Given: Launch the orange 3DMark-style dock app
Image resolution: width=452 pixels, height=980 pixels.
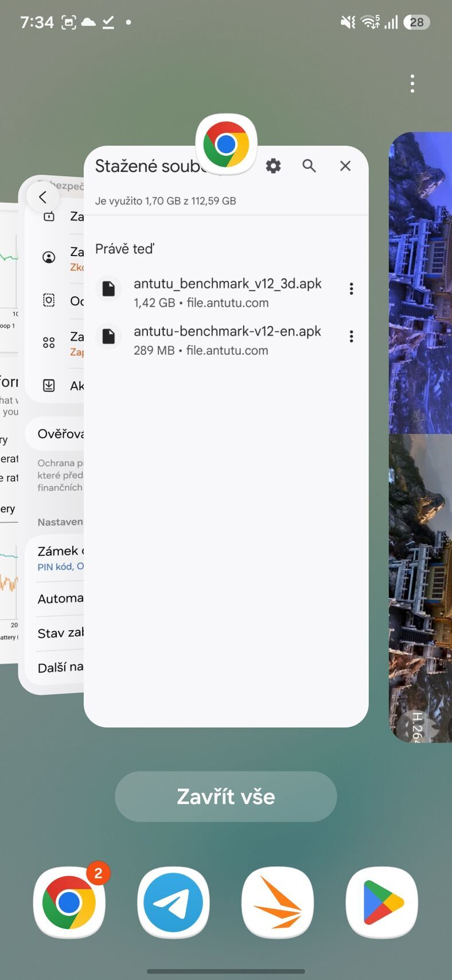Looking at the screenshot, I should [278, 902].
